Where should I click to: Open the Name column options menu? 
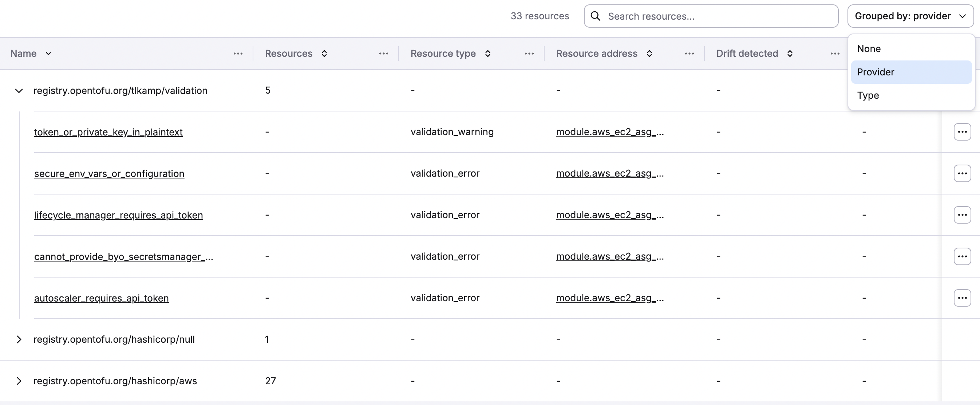tap(238, 54)
